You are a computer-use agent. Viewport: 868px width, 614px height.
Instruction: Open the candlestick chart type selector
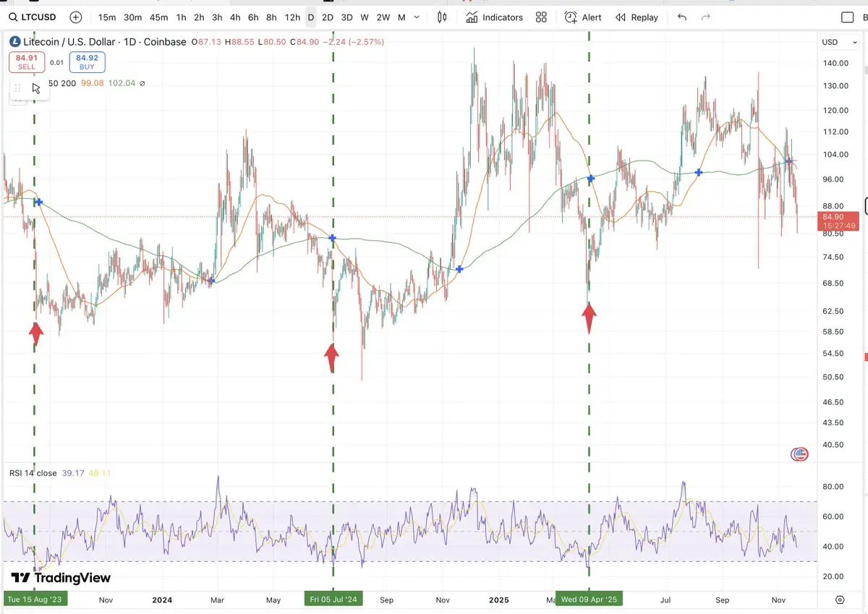click(x=441, y=17)
